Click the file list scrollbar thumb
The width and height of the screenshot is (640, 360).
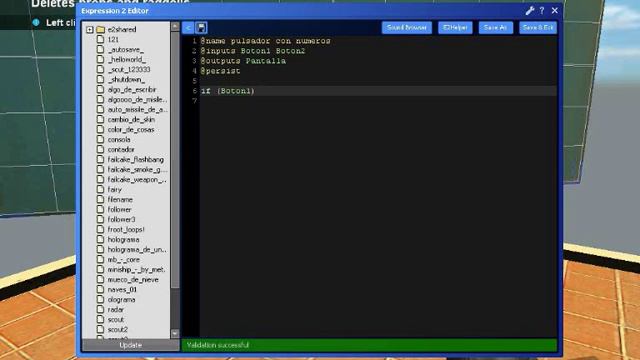175,160
